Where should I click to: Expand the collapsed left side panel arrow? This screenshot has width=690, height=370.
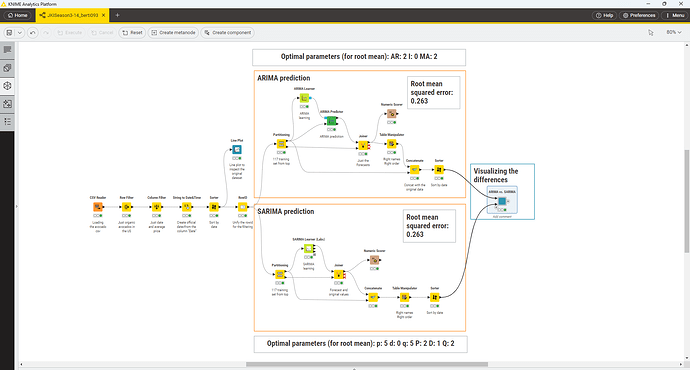[x=17, y=206]
